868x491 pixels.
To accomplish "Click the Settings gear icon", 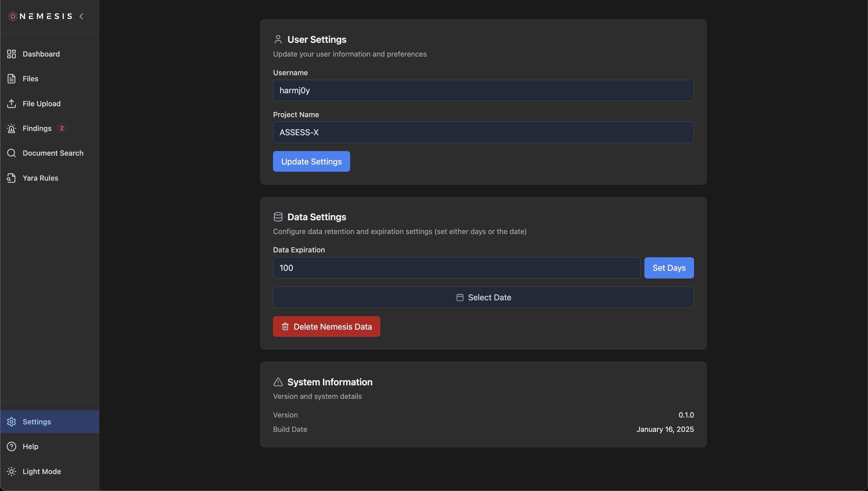I will point(11,422).
